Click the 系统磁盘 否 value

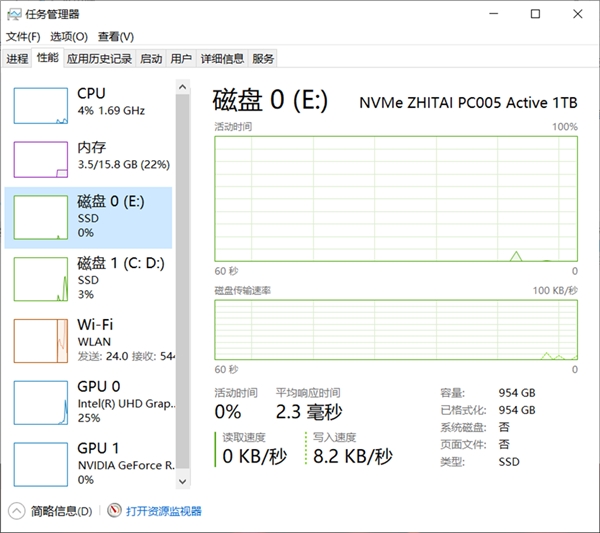pyautogui.click(x=504, y=427)
